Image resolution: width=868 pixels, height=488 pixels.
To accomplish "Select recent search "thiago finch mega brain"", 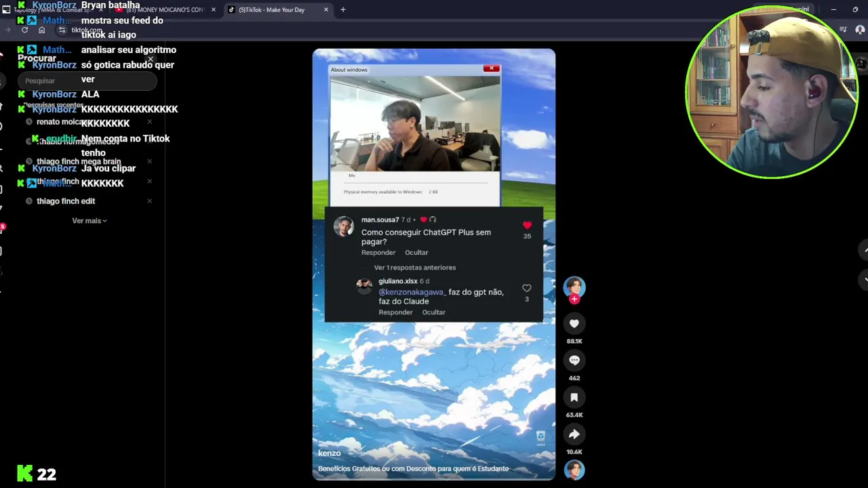I will click(x=79, y=161).
